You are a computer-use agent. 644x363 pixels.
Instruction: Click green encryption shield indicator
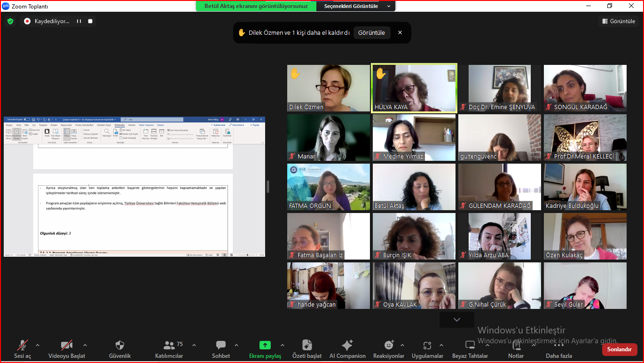pyautogui.click(x=10, y=21)
